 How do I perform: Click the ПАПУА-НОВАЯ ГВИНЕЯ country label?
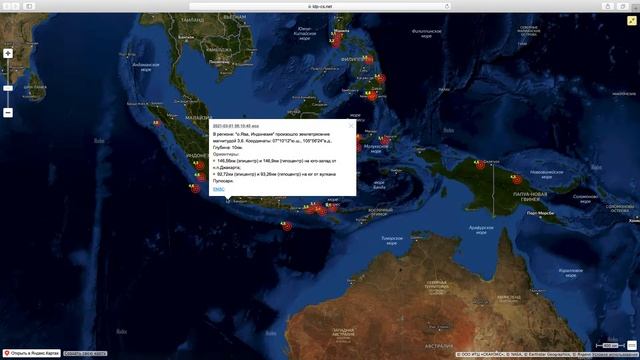(530, 197)
